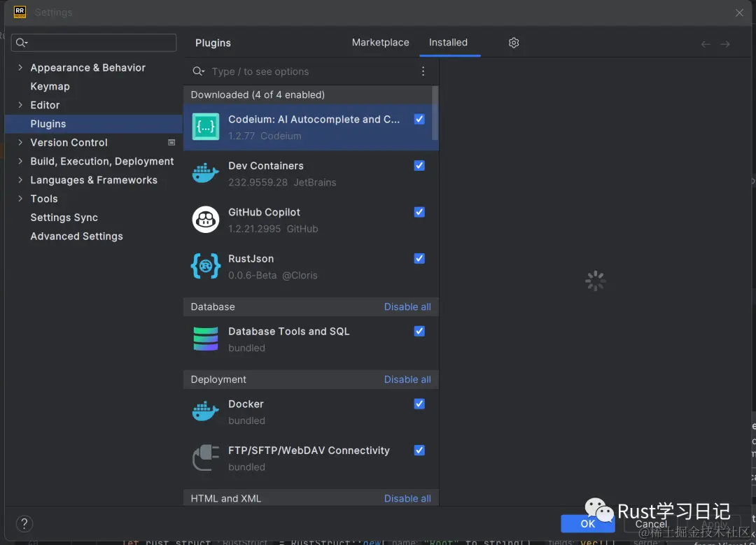Select the RustJson plugin row
Viewport: 756px width, 545px height.
click(311, 267)
